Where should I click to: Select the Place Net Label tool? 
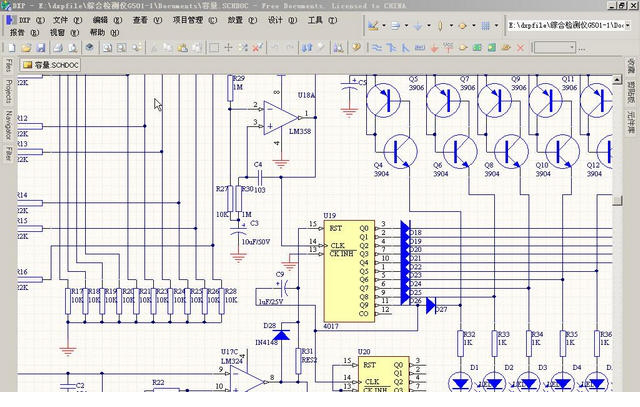420,48
